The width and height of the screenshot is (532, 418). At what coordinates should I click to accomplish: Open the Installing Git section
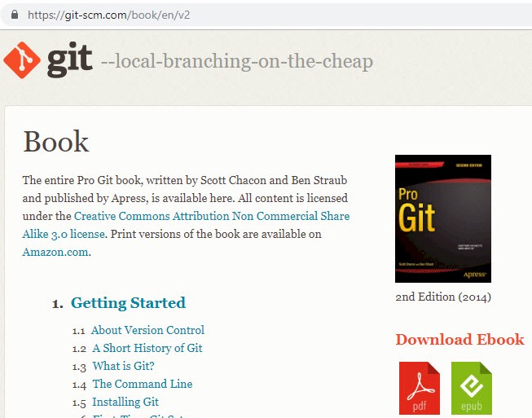click(125, 402)
